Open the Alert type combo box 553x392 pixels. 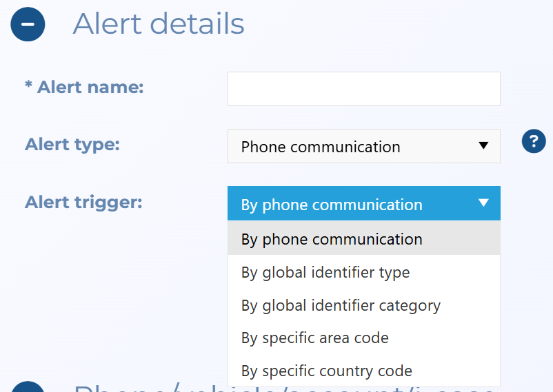(363, 146)
